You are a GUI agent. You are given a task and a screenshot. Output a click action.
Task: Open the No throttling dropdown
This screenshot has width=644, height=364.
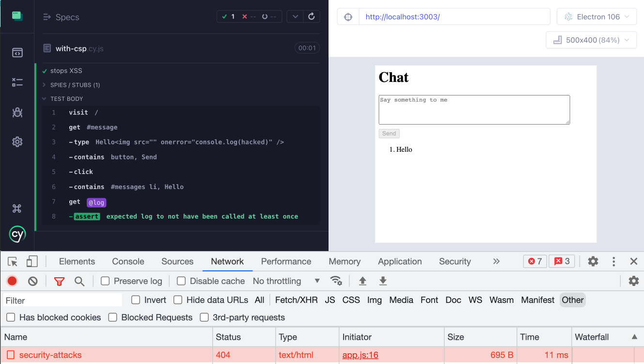tap(286, 281)
